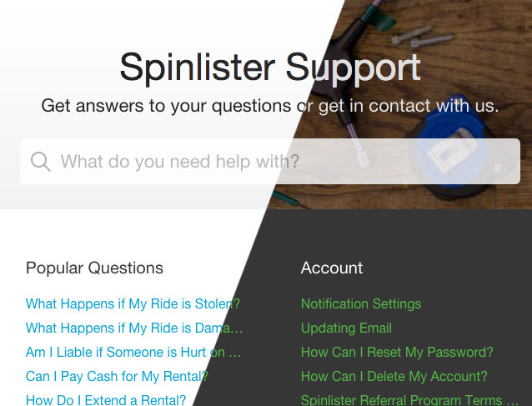Click the magnifying glass search icon
532x406 pixels.
41,162
